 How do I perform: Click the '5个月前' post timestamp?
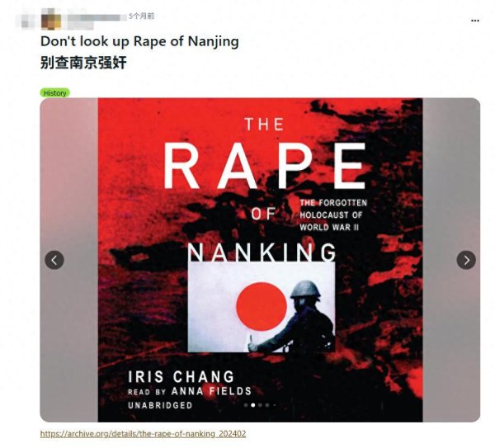(x=141, y=17)
